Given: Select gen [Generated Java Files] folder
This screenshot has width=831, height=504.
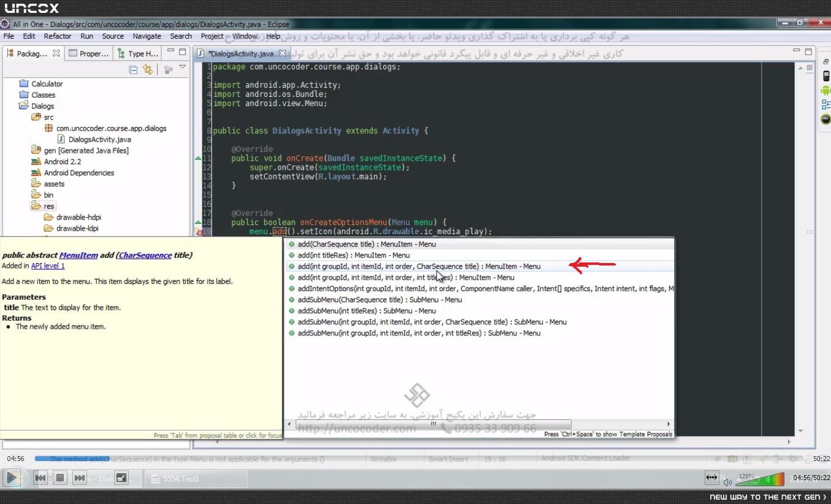Looking at the screenshot, I should (x=80, y=151).
